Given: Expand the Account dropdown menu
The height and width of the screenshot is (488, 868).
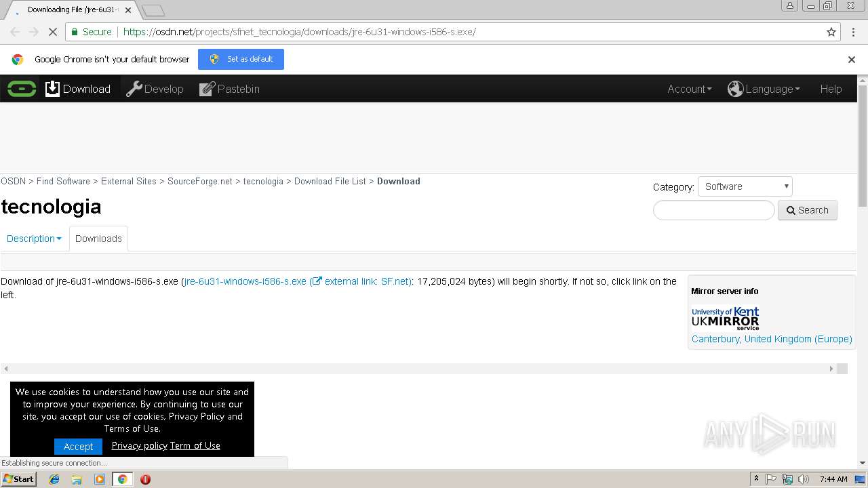Looking at the screenshot, I should click(x=690, y=89).
